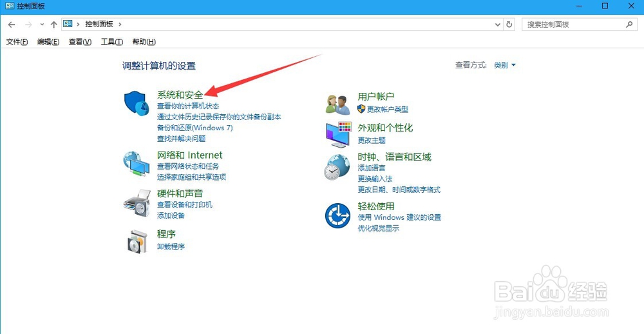Click 查看设备和打印机 link
This screenshot has width=644, height=334.
pyautogui.click(x=185, y=204)
